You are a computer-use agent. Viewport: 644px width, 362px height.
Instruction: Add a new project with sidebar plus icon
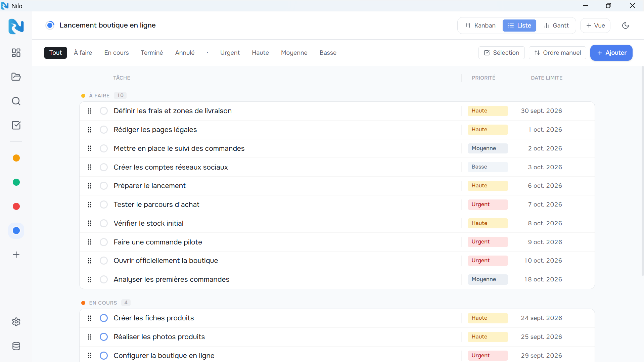coord(16,255)
